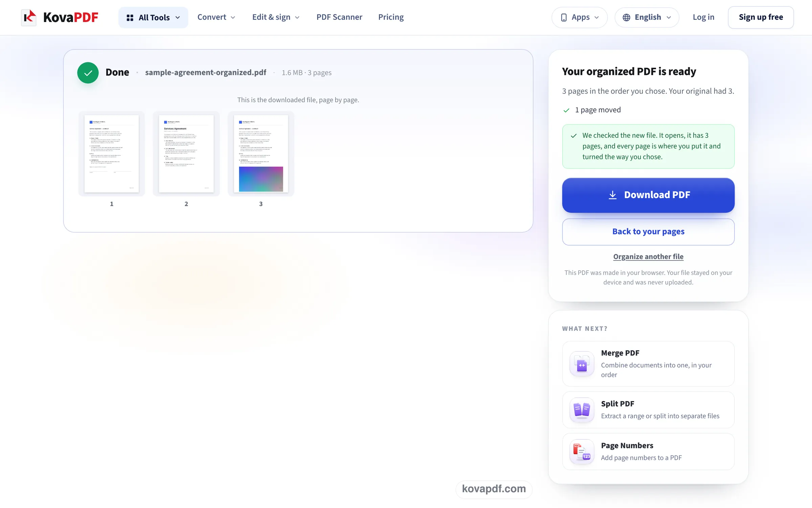The image size is (812, 508).
Task: Click the KovaPDF logo icon
Action: coord(29,17)
